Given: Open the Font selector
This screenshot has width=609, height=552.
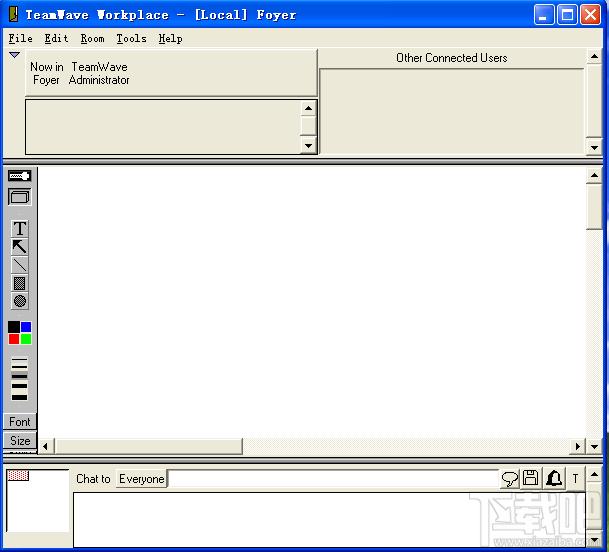Looking at the screenshot, I should [x=19, y=422].
